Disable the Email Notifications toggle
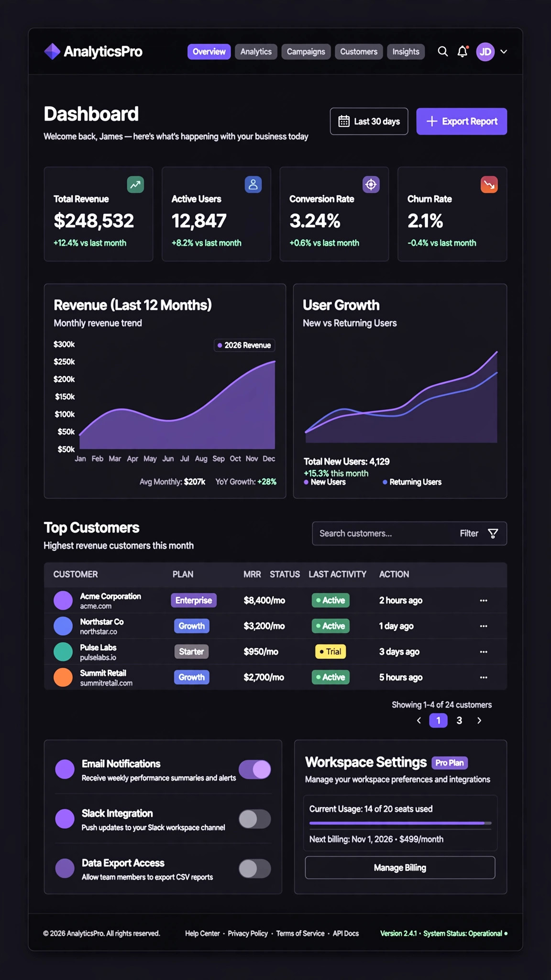The width and height of the screenshot is (551, 980). 255,769
